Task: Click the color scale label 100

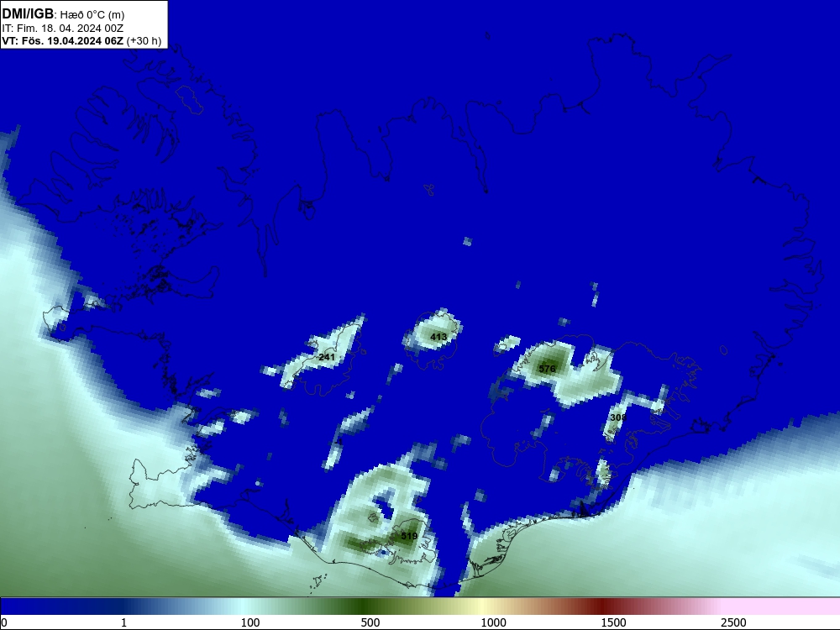Action: (250, 622)
